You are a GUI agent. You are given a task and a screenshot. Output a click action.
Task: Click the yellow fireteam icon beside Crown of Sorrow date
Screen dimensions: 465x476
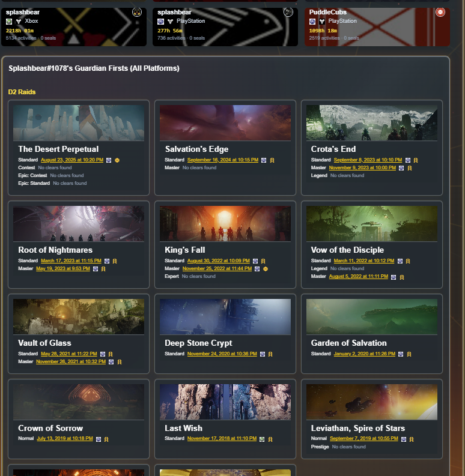[x=106, y=439]
